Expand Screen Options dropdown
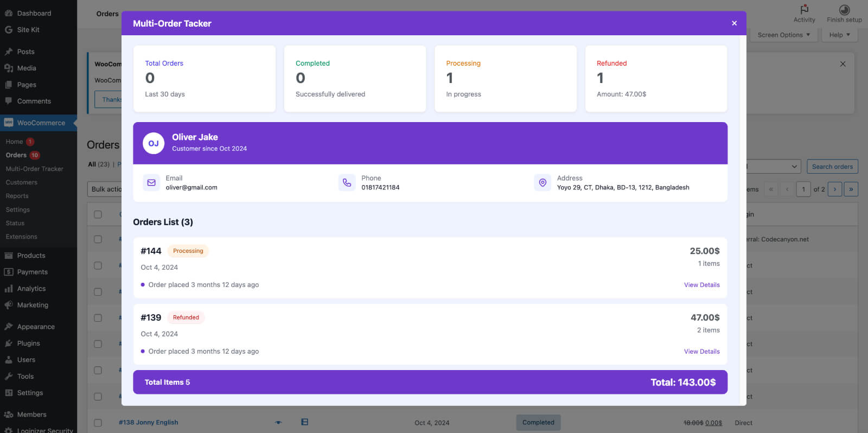This screenshot has width=868, height=433. click(784, 35)
